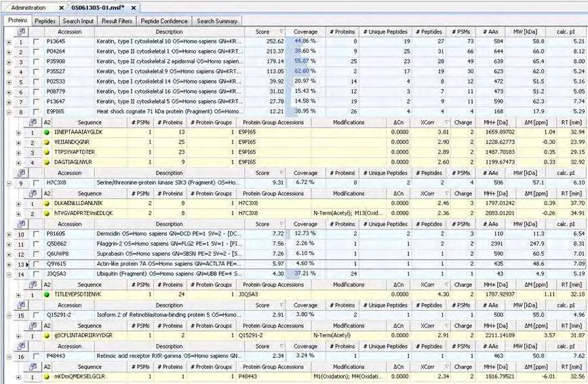Close the 05061305-01.msf tab
Screen dimensions: 588x384
(x=134, y=7)
